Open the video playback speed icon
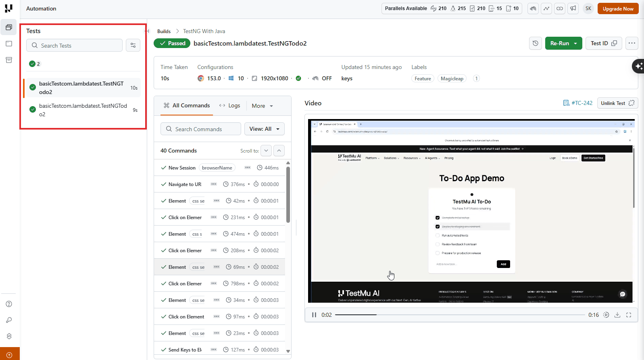Viewport: 644px width, 360px height. pos(606,315)
